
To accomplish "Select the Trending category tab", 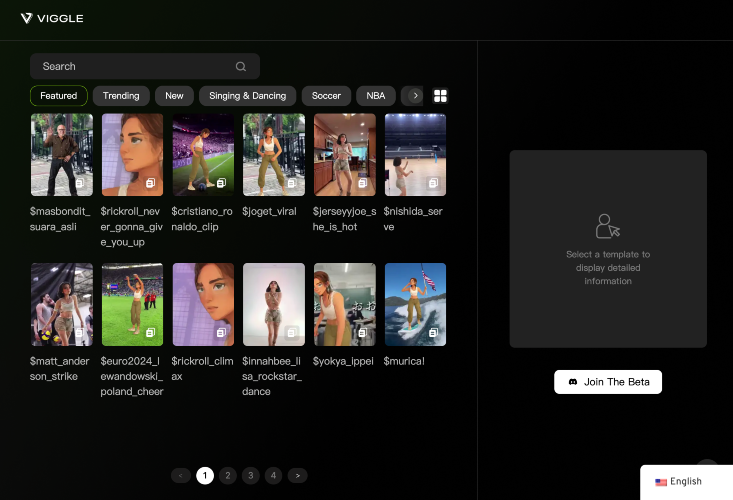I will [x=121, y=96].
